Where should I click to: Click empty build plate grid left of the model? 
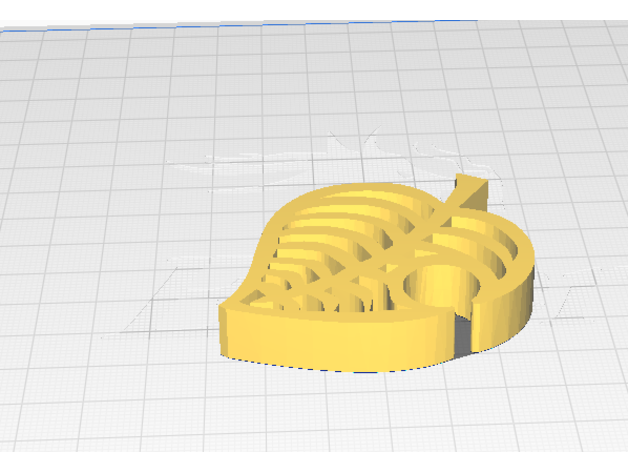coord(100,280)
